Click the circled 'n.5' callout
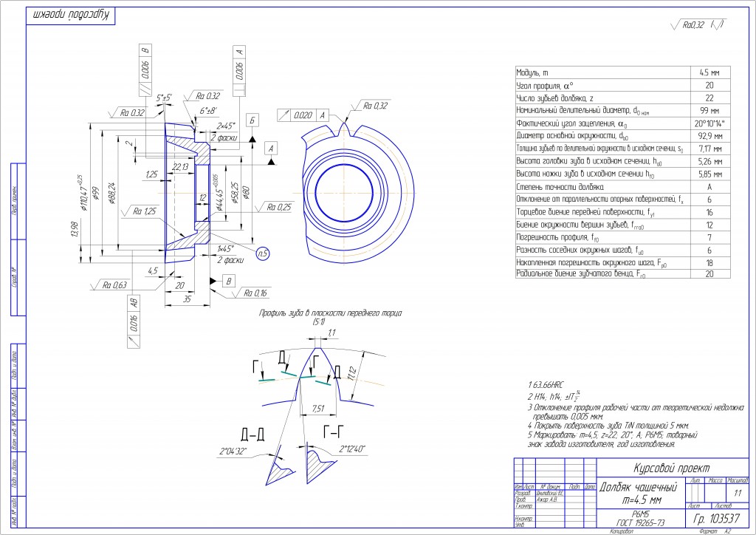Image resolution: width=756 pixels, height=535 pixels. point(263,253)
